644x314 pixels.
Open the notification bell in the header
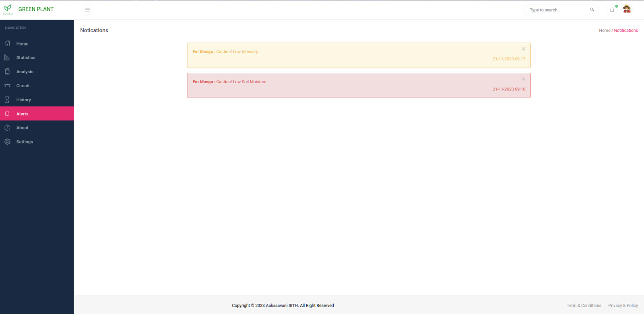[612, 10]
